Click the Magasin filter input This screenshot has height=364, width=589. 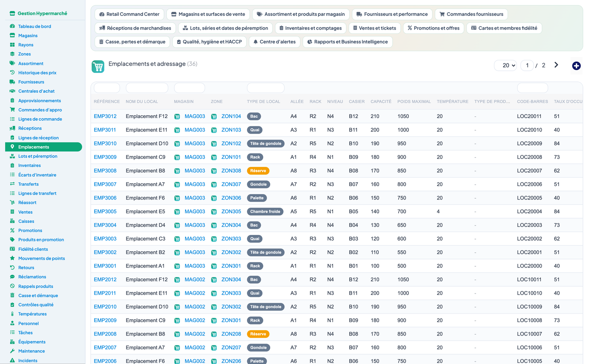[190, 88]
